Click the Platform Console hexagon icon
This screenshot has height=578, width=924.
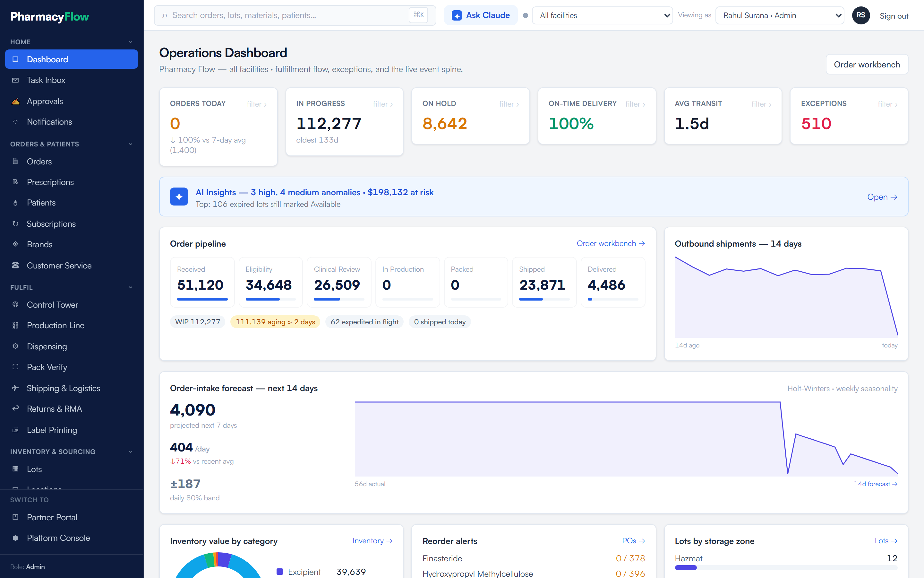15,538
